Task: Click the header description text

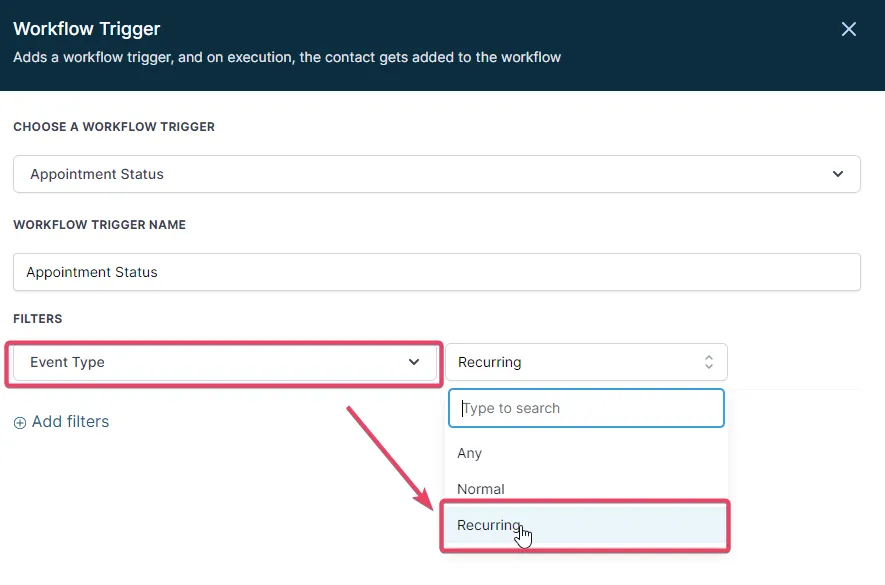Action: pyautogui.click(x=287, y=57)
